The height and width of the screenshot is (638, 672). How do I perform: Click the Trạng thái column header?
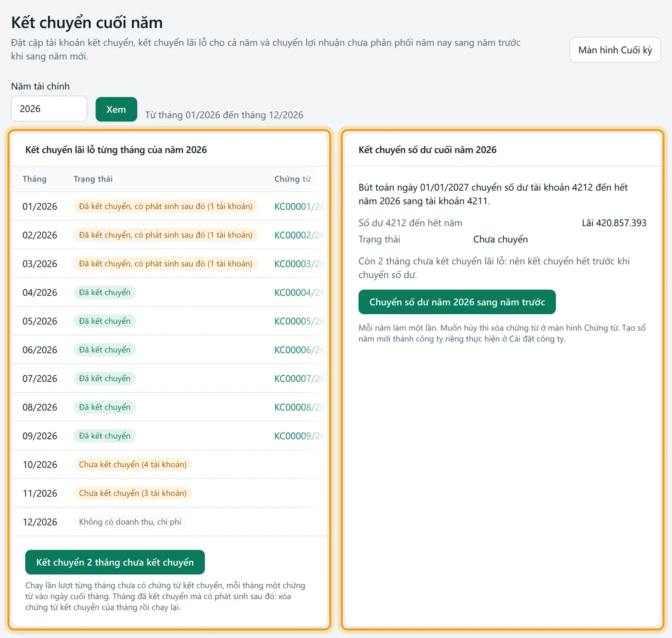pos(93,179)
